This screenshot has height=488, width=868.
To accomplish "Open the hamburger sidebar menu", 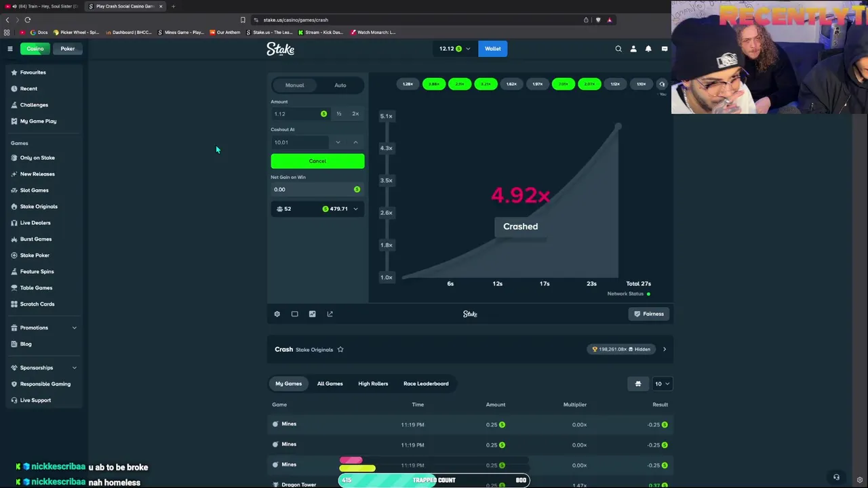I will point(10,49).
